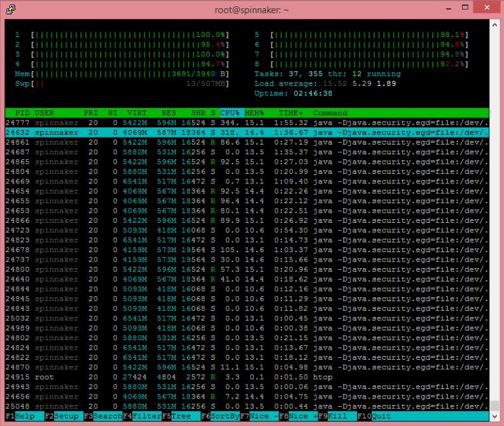Sort by the Command column header
Image resolution: width=504 pixels, height=426 pixels.
(330, 113)
